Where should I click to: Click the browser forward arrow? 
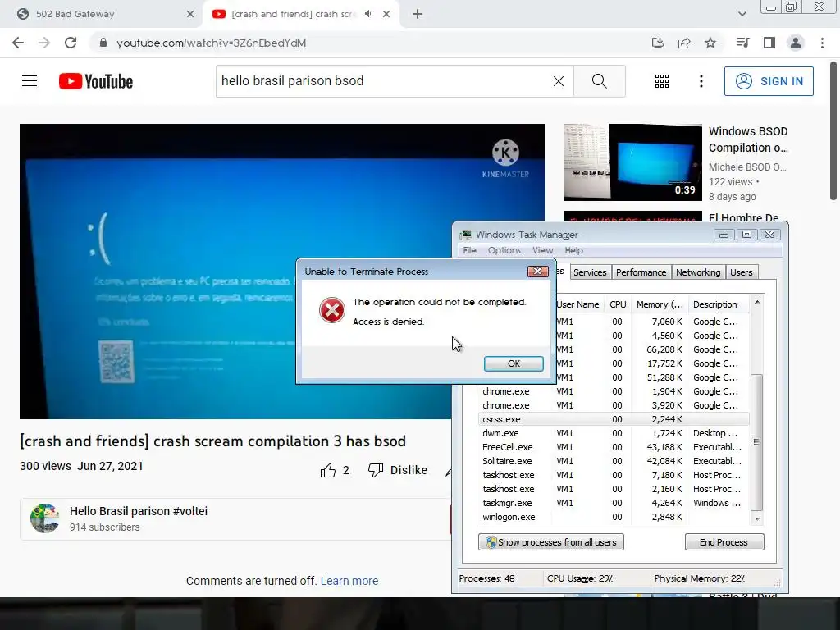tap(44, 43)
